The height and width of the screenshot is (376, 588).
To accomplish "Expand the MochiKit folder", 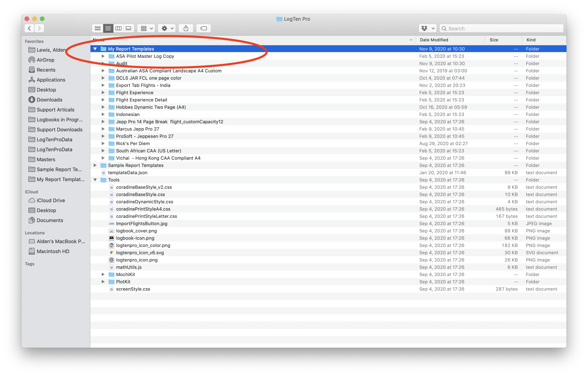I will coord(103,274).
